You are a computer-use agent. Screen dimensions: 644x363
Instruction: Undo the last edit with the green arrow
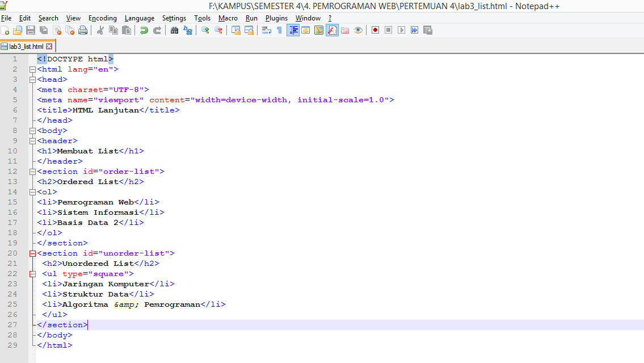[x=143, y=30]
